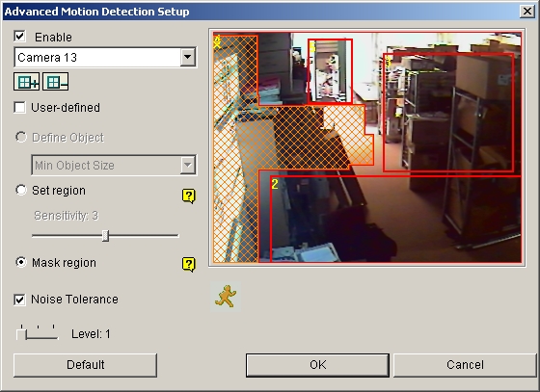Check the User-defined checkbox

[x=19, y=107]
